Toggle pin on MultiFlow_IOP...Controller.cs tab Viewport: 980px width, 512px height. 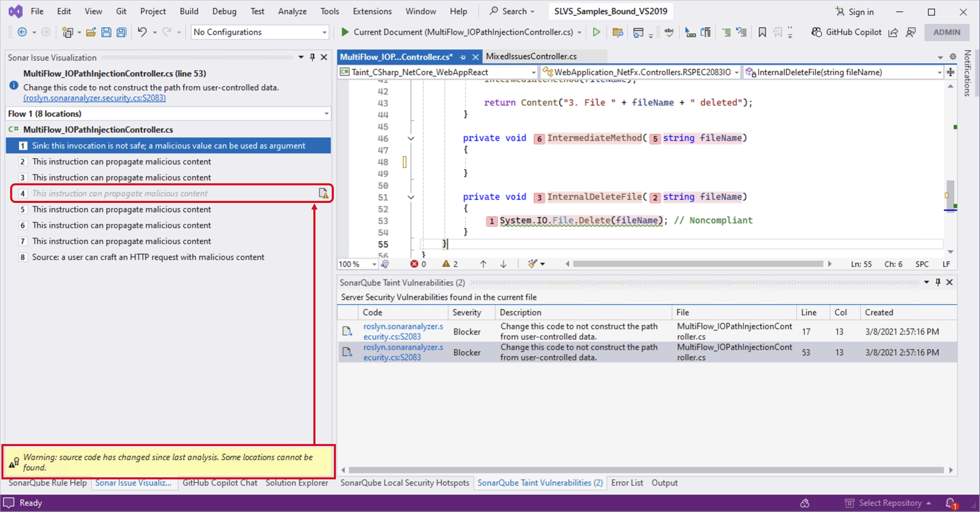coord(463,57)
